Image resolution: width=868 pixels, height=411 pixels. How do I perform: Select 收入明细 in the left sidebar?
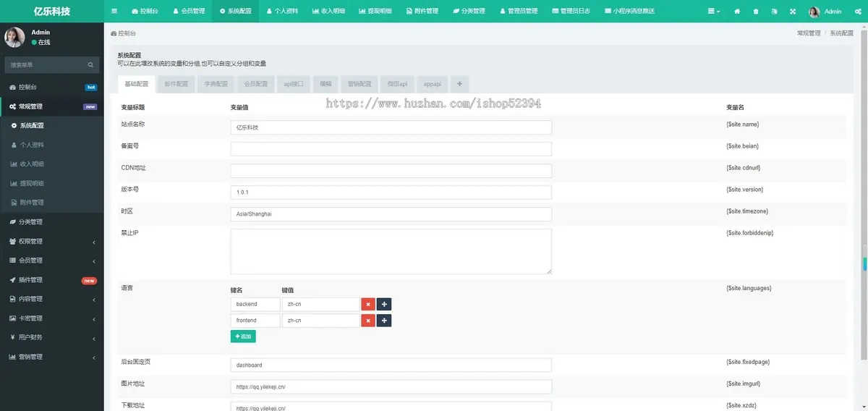[x=52, y=164]
